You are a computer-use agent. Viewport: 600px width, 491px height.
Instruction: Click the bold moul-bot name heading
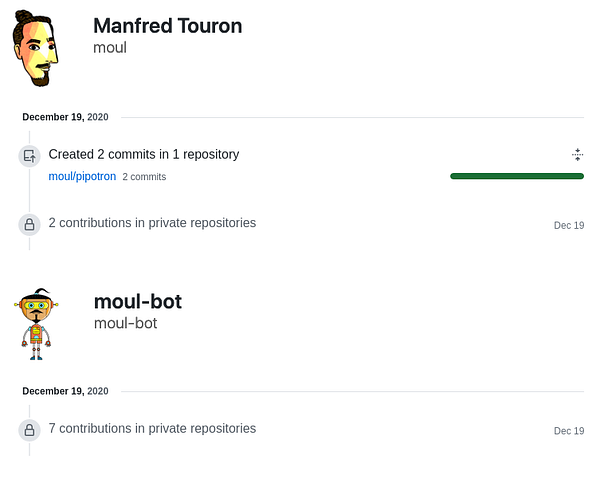pos(137,301)
